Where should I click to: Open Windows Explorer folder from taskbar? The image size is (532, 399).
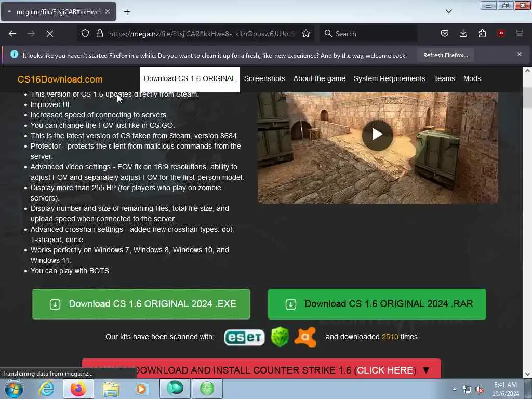pyautogui.click(x=111, y=390)
